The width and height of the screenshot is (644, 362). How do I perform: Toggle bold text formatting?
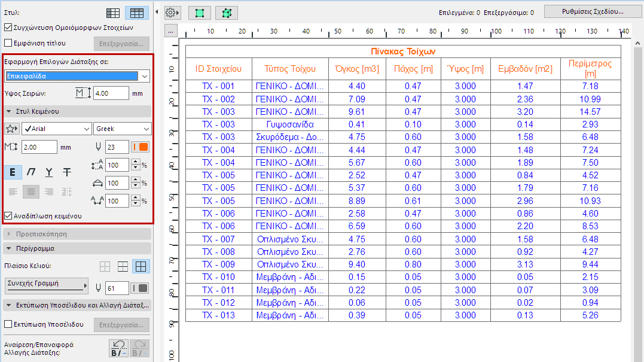(x=13, y=172)
